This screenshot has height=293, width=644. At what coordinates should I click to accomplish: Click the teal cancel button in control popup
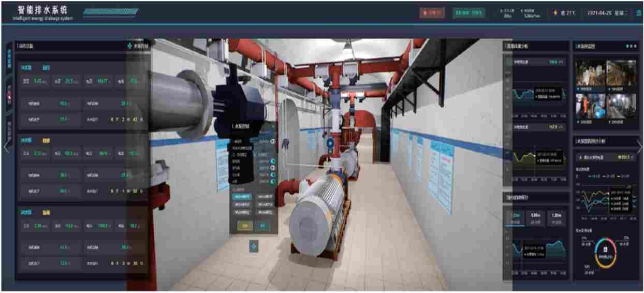262,226
